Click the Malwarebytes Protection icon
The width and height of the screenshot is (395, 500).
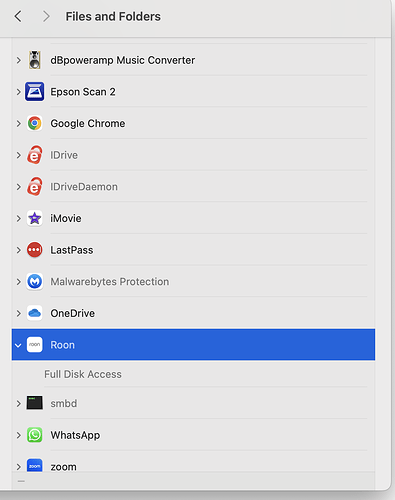click(x=34, y=282)
